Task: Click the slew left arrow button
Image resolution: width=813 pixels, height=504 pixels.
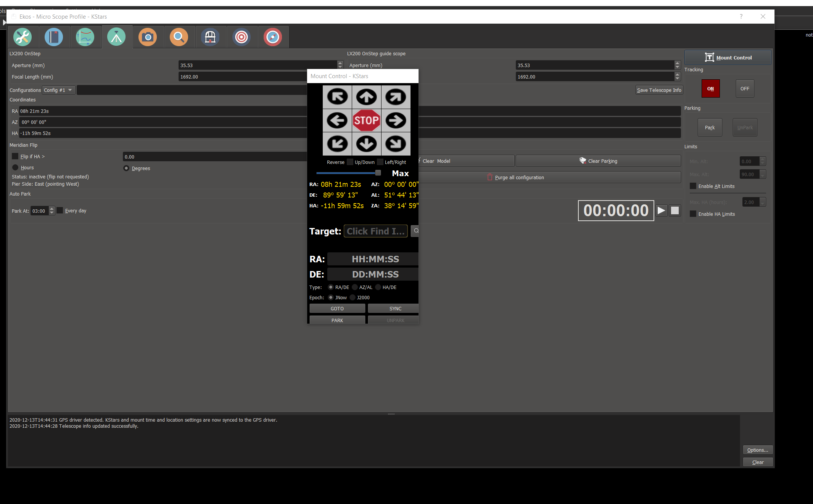Action: [337, 120]
